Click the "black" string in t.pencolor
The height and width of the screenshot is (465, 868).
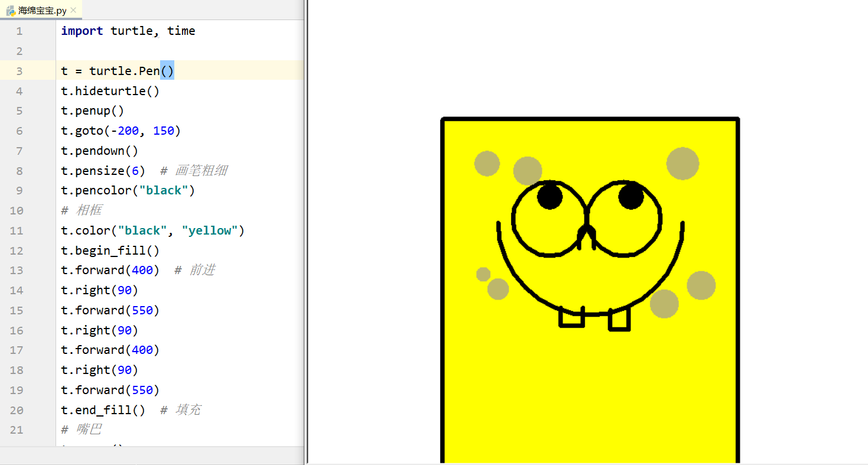164,191
